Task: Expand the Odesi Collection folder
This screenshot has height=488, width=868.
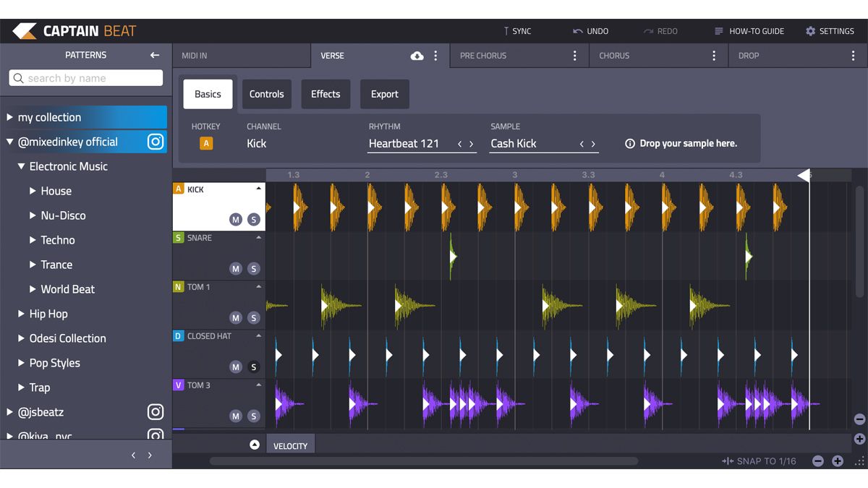Action: click(x=22, y=338)
